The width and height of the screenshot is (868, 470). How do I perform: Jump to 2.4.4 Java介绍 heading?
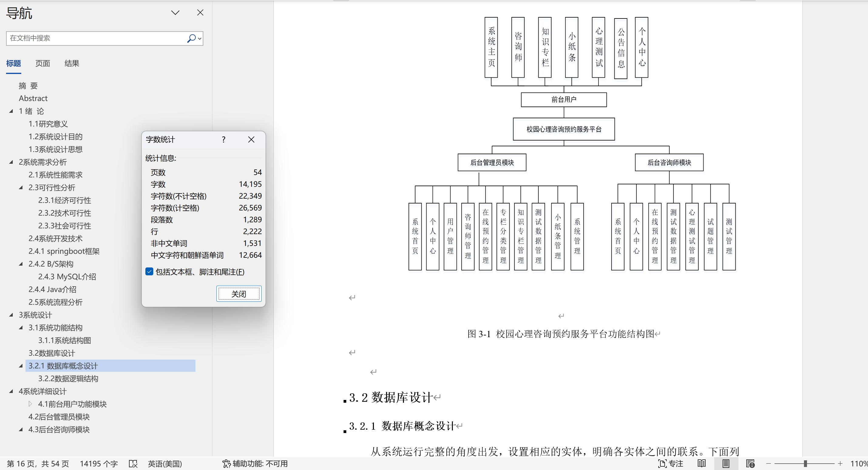pos(53,290)
